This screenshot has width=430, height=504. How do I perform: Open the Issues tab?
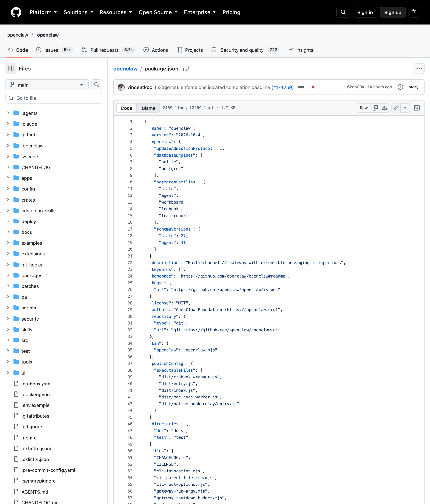[55, 50]
